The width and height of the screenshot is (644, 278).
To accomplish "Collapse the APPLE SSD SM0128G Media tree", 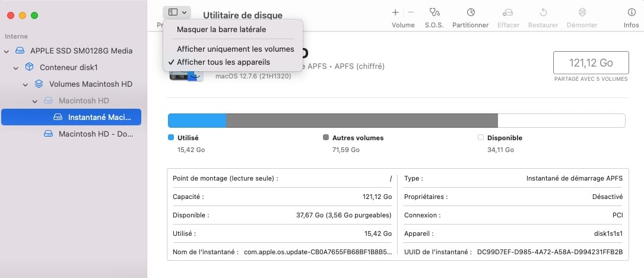I will click(7, 51).
